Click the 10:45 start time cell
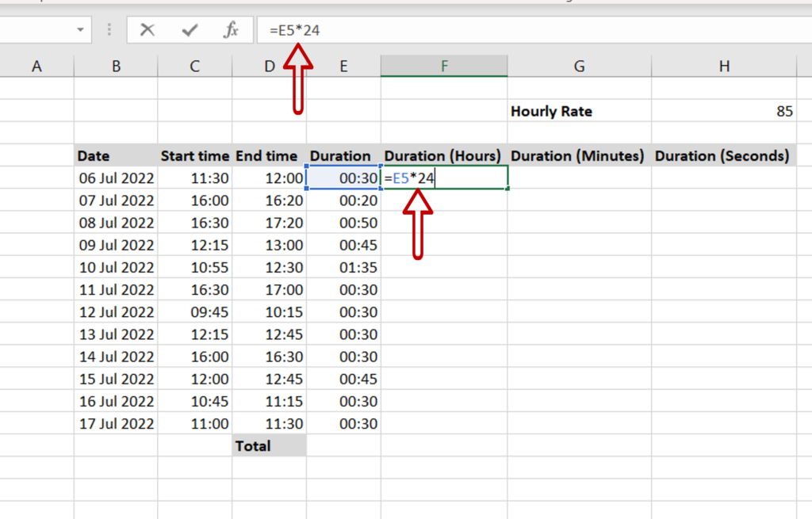The image size is (812, 519). [195, 401]
